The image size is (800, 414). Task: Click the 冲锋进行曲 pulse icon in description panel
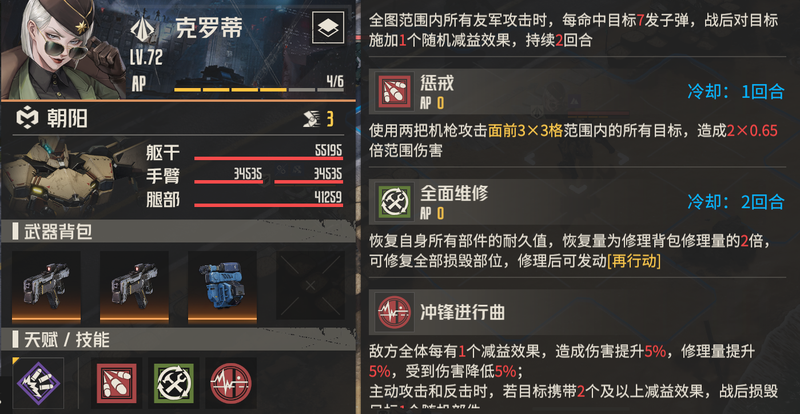point(393,311)
